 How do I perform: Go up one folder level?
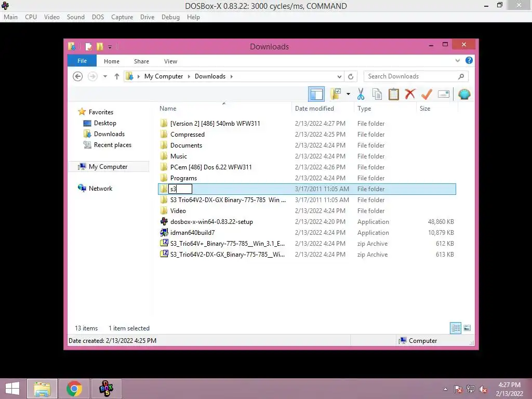117,76
